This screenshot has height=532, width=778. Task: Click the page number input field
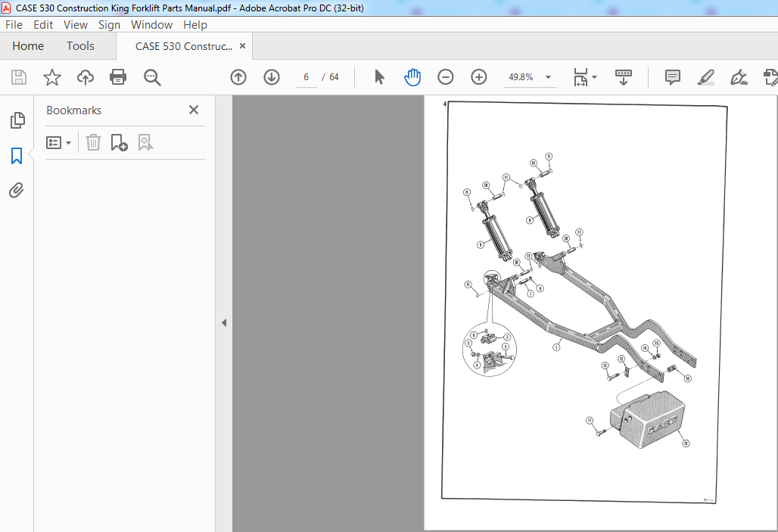(307, 77)
